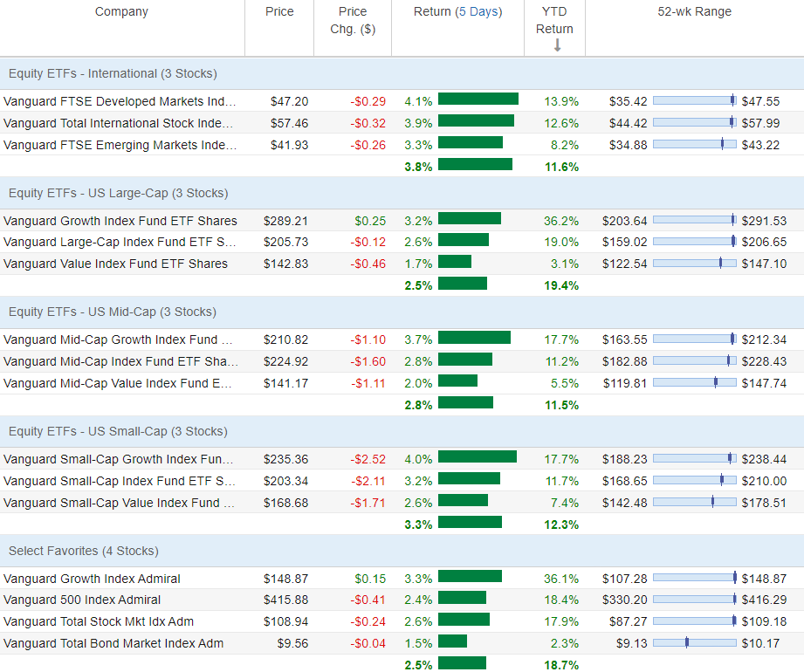Collapse Equity ETFs - US Small-Cap group header
Screen dimensions: 804x672
[x=402, y=432]
